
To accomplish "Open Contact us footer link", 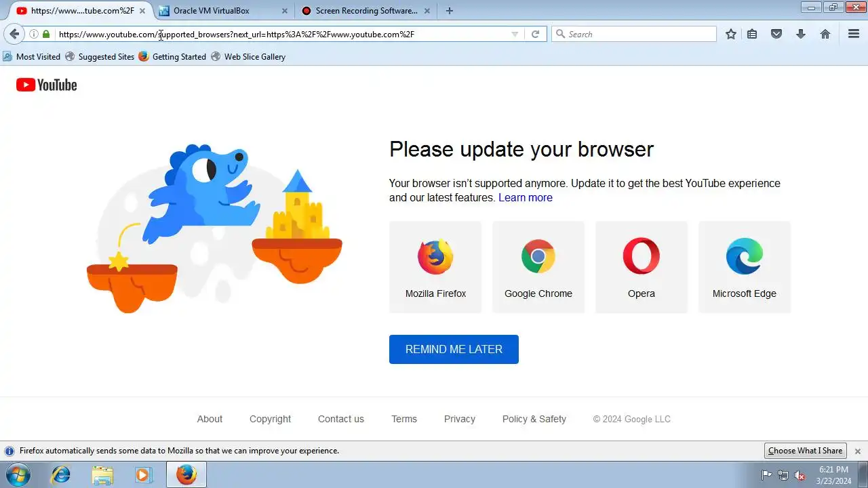I will click(x=341, y=419).
